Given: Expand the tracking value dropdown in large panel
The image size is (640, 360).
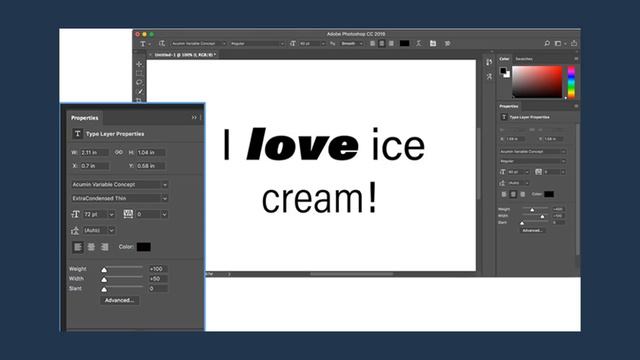Looking at the screenshot, I should pos(164,214).
